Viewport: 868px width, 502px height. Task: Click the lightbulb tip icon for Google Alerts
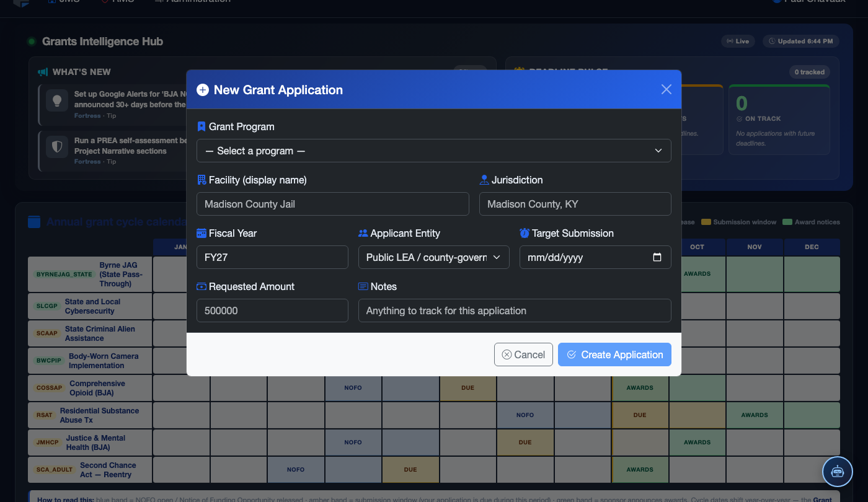click(x=57, y=100)
